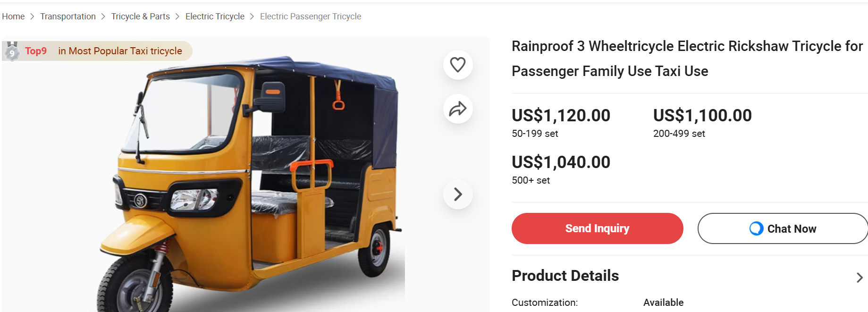This screenshot has width=868, height=312.
Task: Navigate to Tricycle & Parts category
Action: (x=140, y=17)
